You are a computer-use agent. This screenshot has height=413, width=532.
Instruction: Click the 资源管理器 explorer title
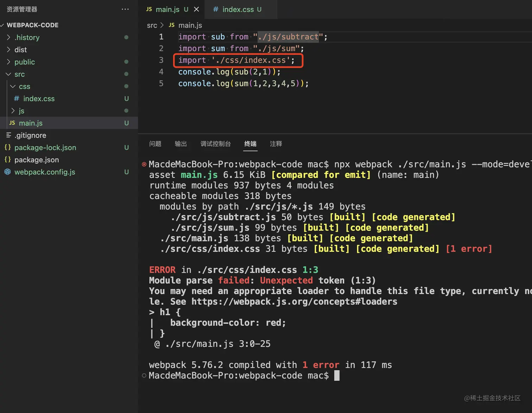coord(22,9)
